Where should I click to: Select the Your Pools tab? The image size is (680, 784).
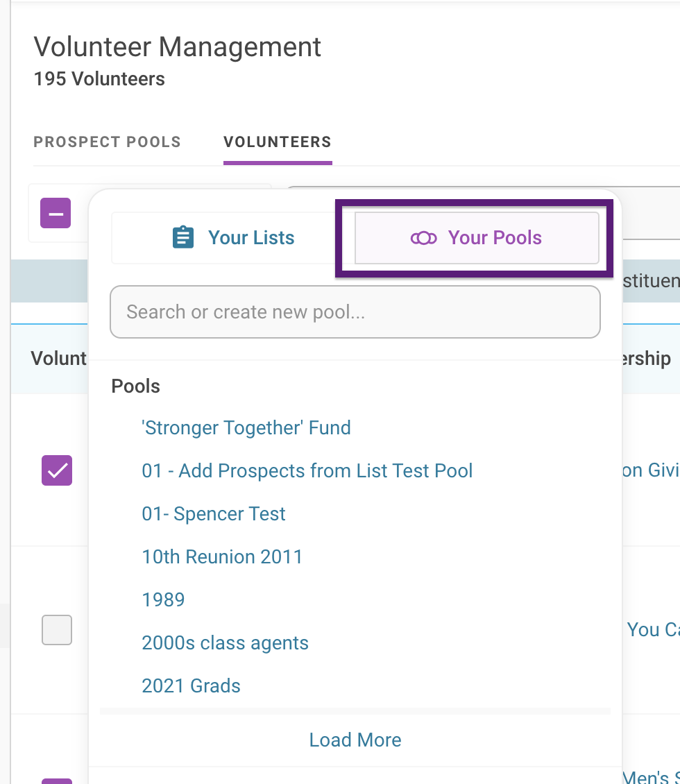477,238
